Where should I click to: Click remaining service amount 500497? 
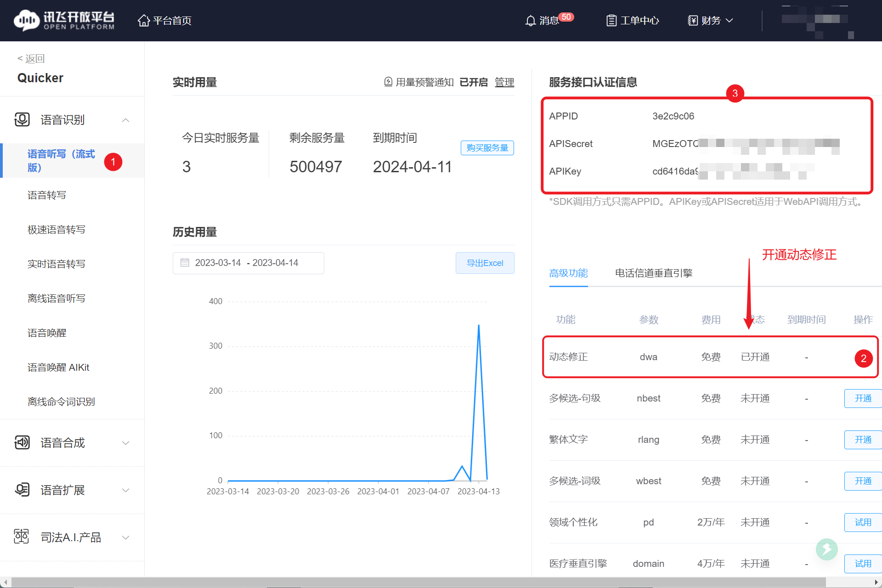[x=316, y=167]
